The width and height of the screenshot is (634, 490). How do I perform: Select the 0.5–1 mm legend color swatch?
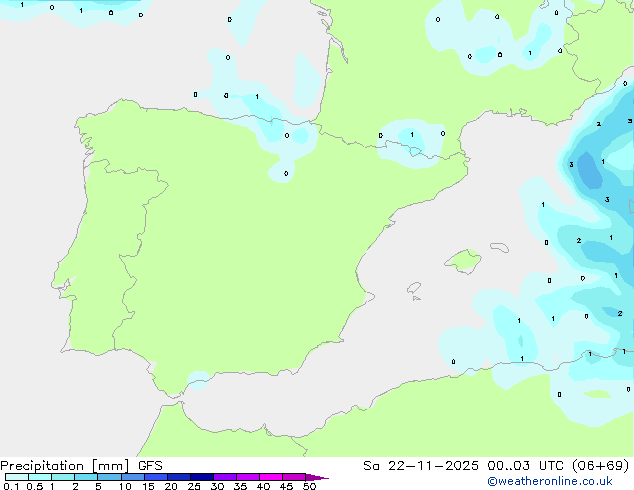(x=40, y=477)
